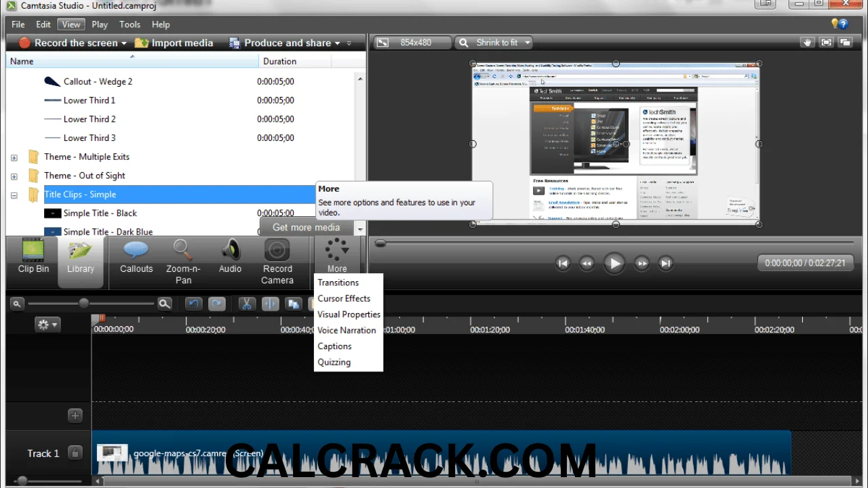868x488 pixels.
Task: Click Import media button
Action: [x=174, y=43]
